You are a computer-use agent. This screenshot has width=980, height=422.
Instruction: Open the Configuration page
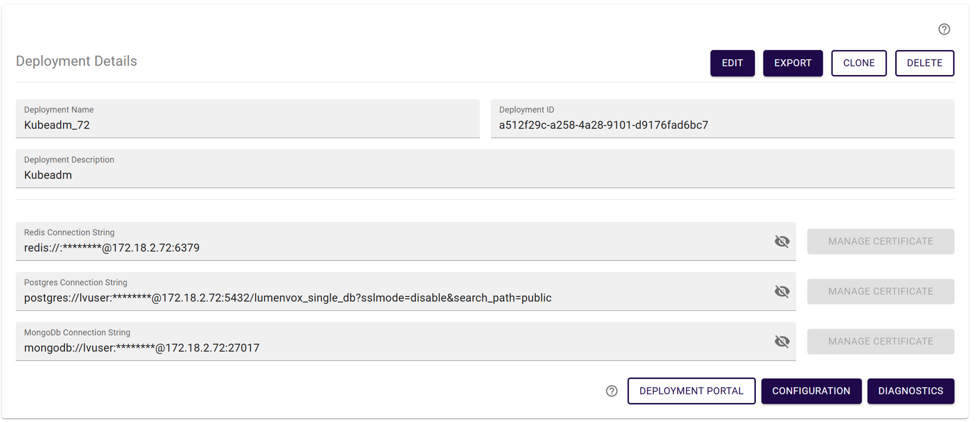point(811,391)
